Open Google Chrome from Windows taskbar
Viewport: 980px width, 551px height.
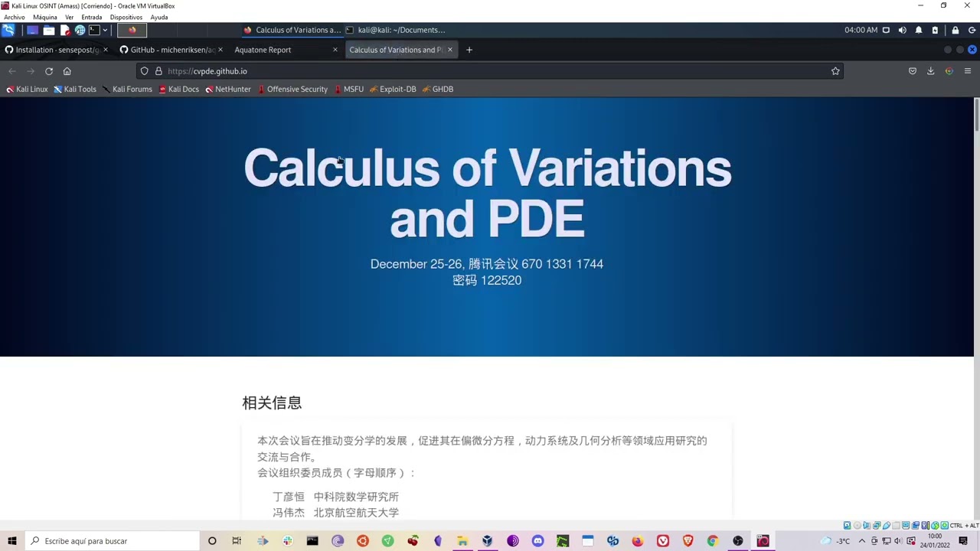[x=712, y=541]
